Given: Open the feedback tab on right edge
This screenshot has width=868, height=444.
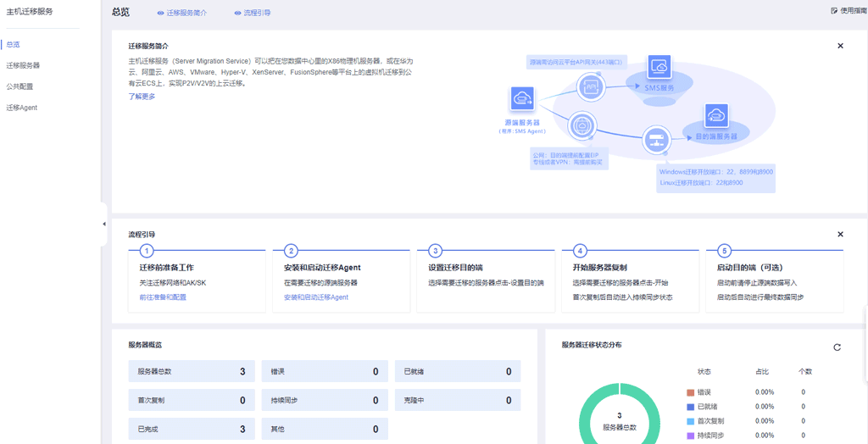Looking at the screenshot, I should click(x=865, y=344).
